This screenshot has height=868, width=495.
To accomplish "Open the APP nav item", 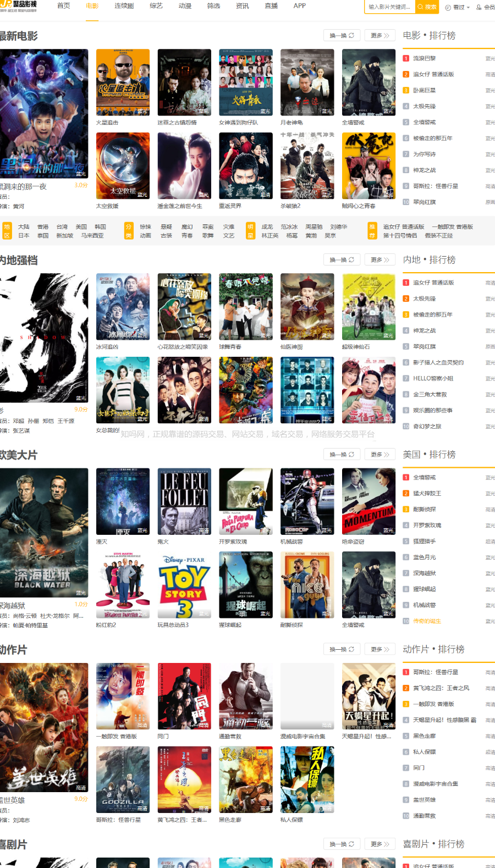I will (300, 6).
